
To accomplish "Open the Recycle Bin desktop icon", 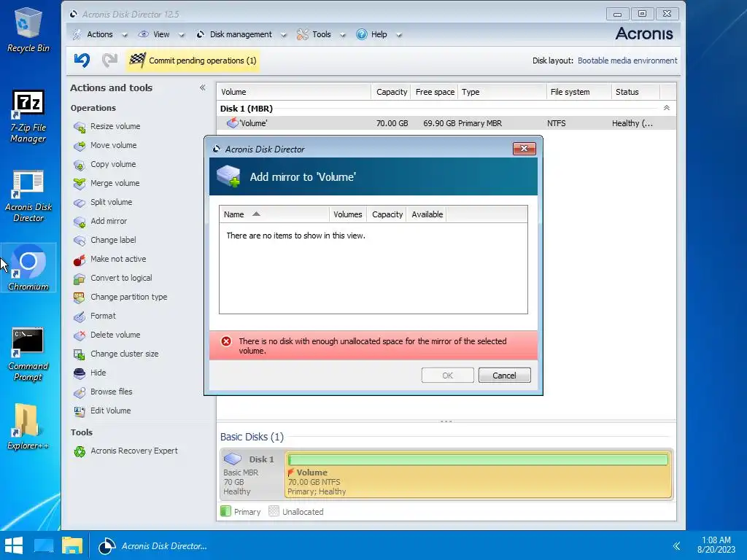I will 28,30.
